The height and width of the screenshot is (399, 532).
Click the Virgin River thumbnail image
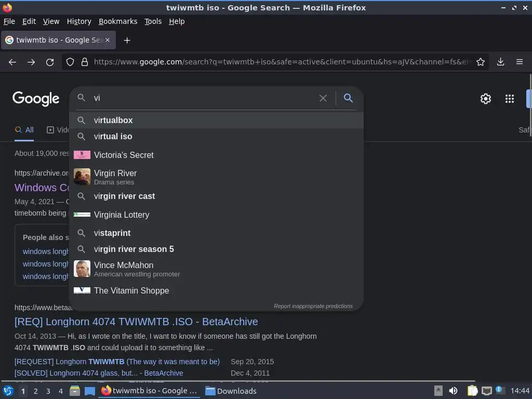click(x=82, y=177)
